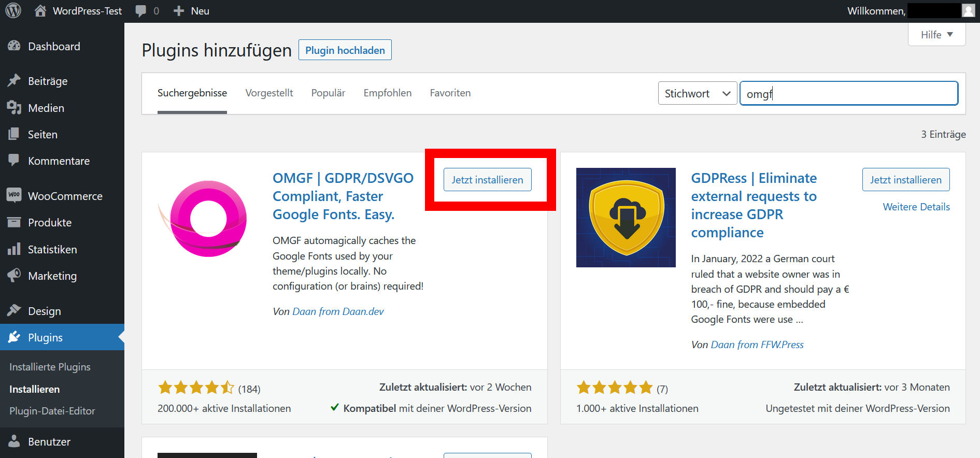Click the WooCommerce icon in sidebar
Image resolution: width=980 pixels, height=458 pixels.
[14, 195]
